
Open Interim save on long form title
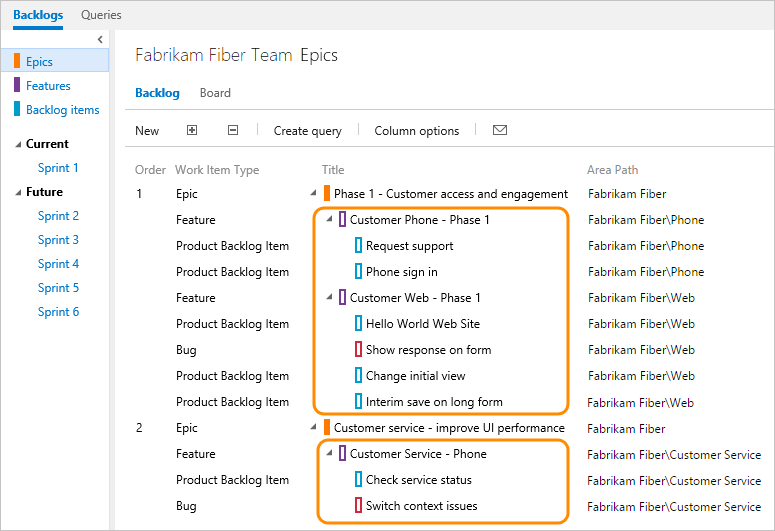434,401
